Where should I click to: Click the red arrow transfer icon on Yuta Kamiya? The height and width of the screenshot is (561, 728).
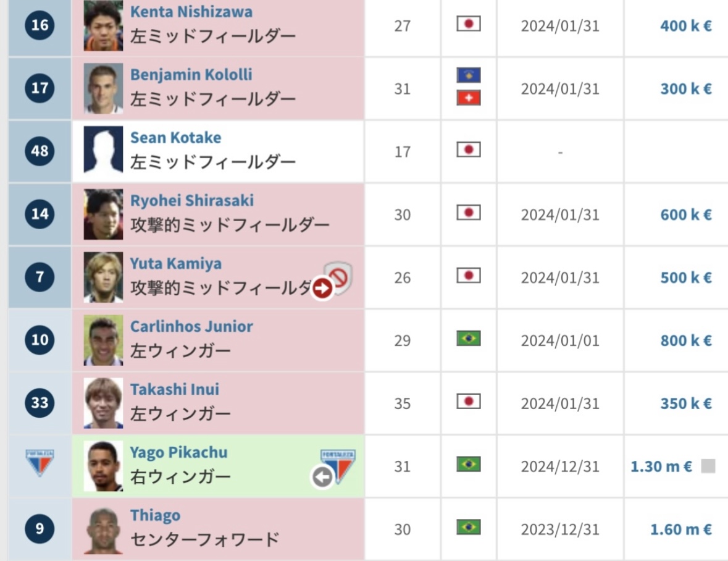322,289
